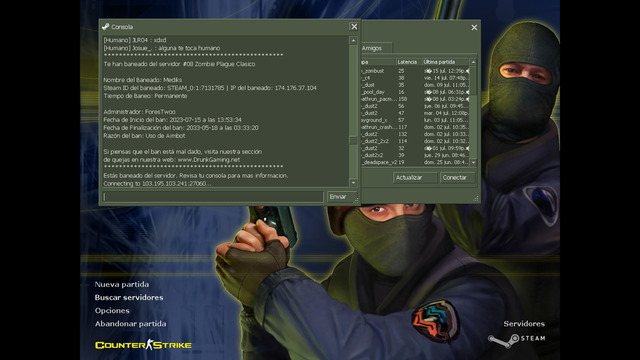Open Buscar servidores from the main menu
Screen dimensions: 640x360
(x=129, y=298)
